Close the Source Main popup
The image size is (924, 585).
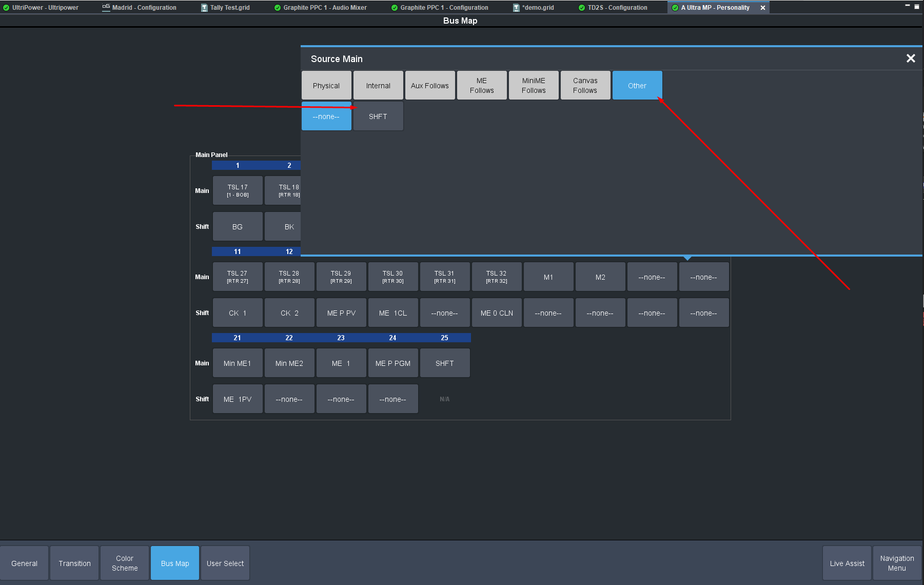click(x=911, y=59)
